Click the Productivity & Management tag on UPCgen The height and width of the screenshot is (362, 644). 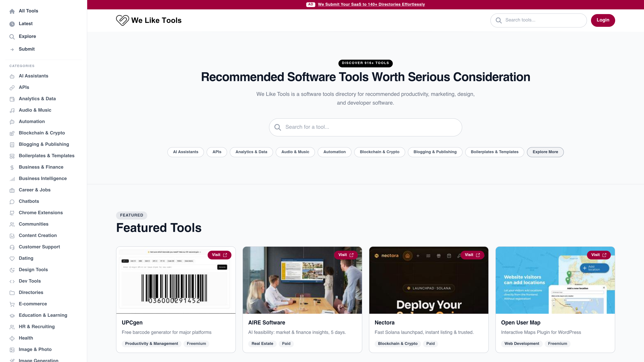click(x=151, y=344)
